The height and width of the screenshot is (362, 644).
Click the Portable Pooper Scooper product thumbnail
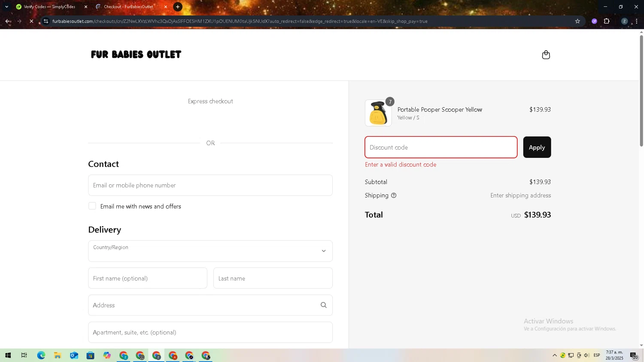click(x=378, y=113)
